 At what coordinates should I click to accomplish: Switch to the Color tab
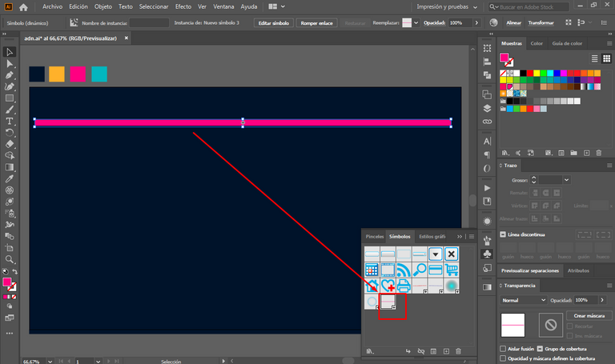(x=537, y=43)
